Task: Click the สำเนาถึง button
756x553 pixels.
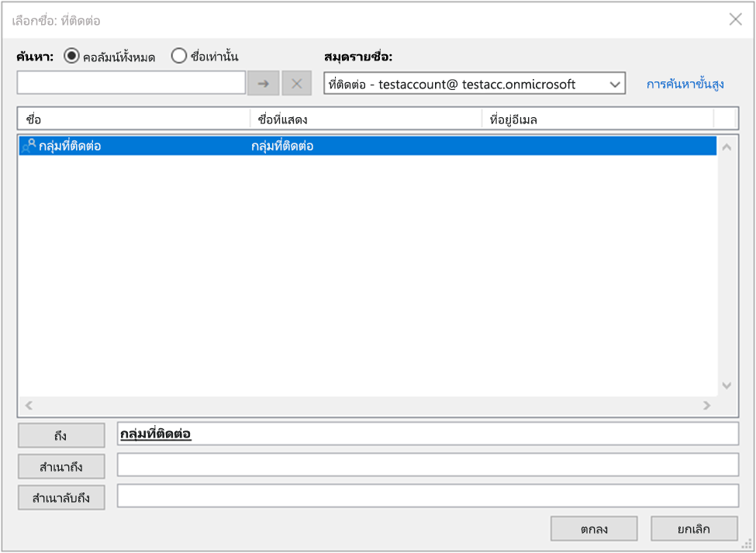Action: coord(61,467)
